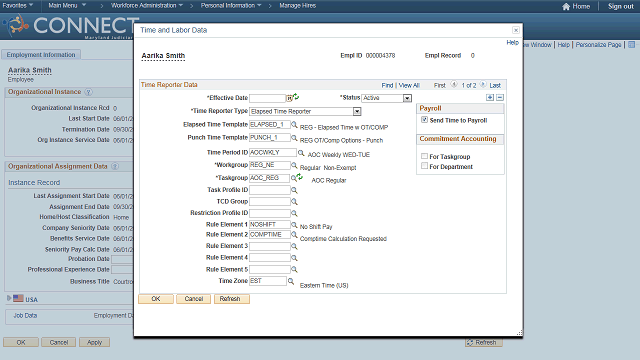
Task: Select the Employment Information tab
Action: pos(41,55)
